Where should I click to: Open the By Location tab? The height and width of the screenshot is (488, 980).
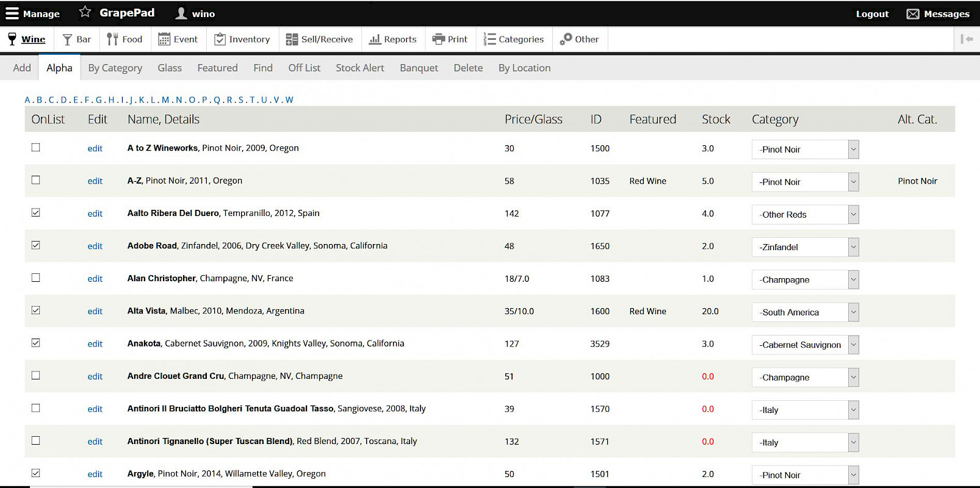pos(524,68)
